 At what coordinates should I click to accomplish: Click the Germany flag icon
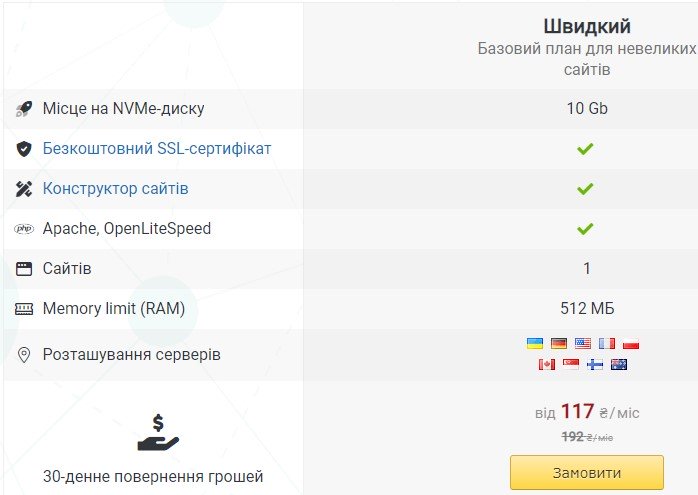point(559,343)
